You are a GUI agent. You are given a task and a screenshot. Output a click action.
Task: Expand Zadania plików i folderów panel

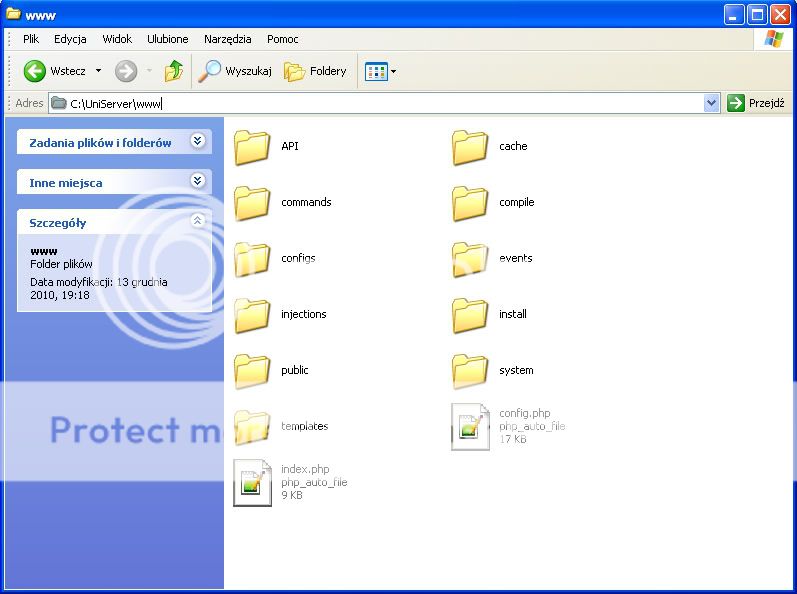coord(197,142)
